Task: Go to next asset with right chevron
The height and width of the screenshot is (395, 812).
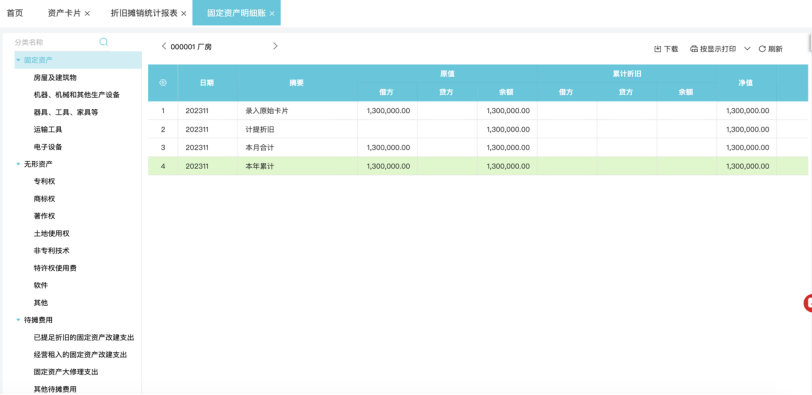Action: [x=275, y=46]
